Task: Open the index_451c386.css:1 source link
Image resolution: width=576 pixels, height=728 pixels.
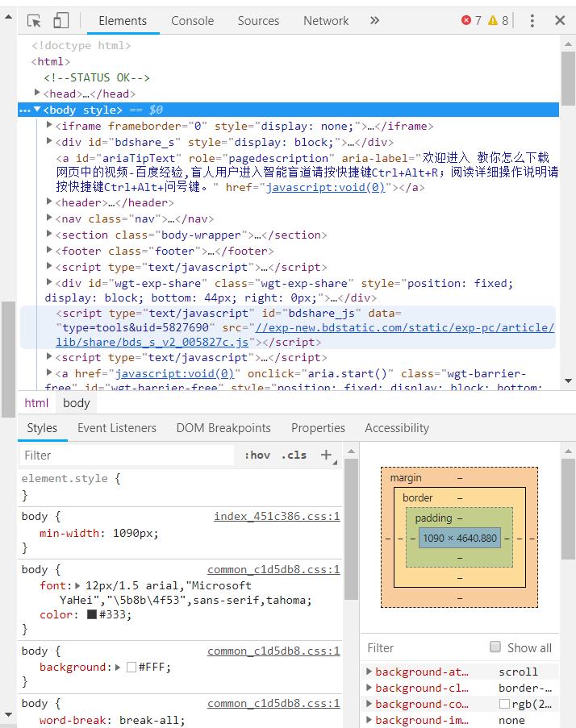Action: tap(277, 516)
